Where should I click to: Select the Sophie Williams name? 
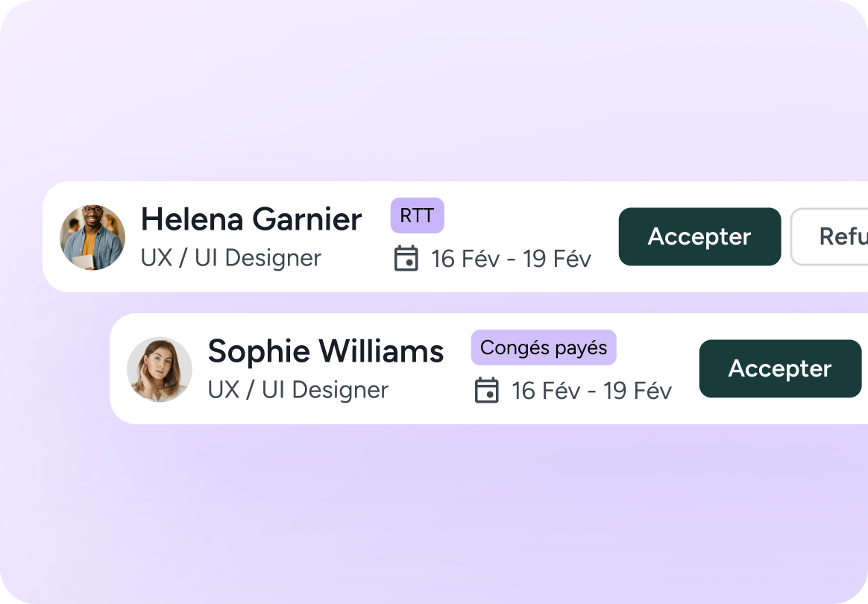pos(326,351)
